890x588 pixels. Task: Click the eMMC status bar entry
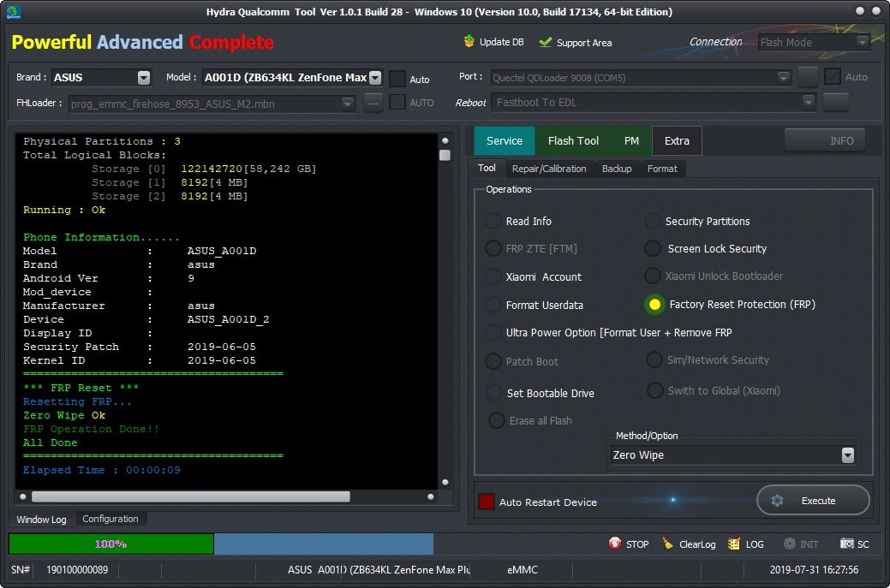pyautogui.click(x=523, y=569)
